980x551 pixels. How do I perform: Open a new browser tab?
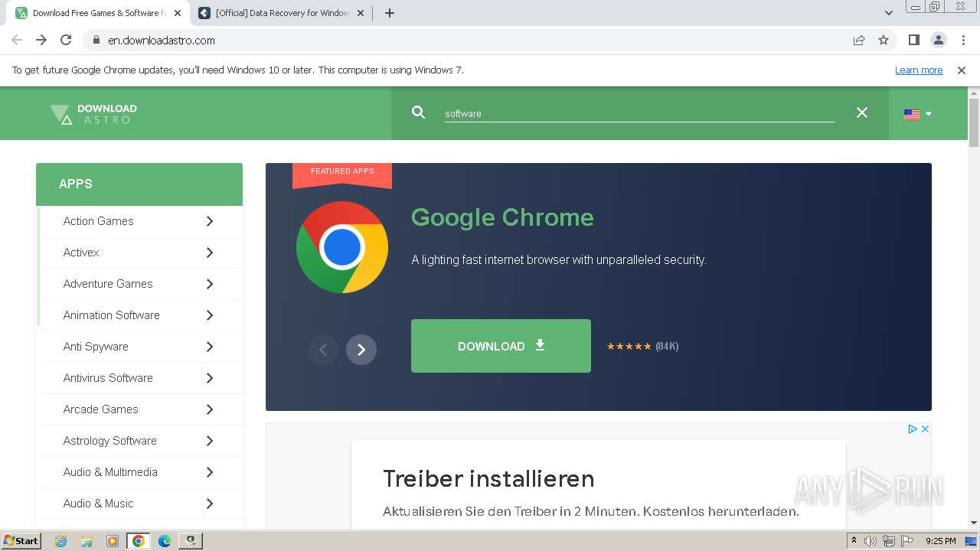pos(390,13)
